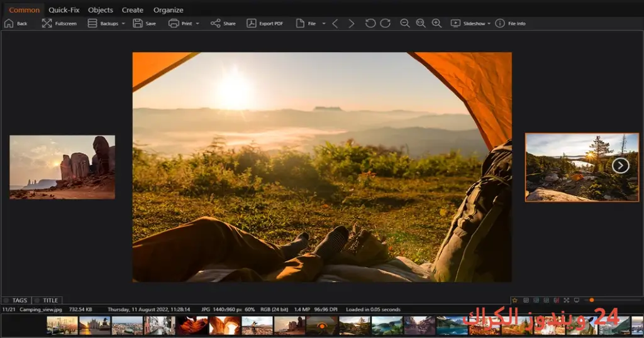Open the File options
Viewport: 644px width, 338px height.
coord(306,23)
